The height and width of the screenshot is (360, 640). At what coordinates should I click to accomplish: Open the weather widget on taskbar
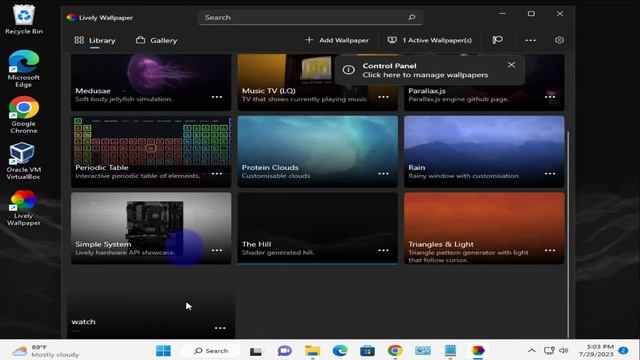(46, 351)
